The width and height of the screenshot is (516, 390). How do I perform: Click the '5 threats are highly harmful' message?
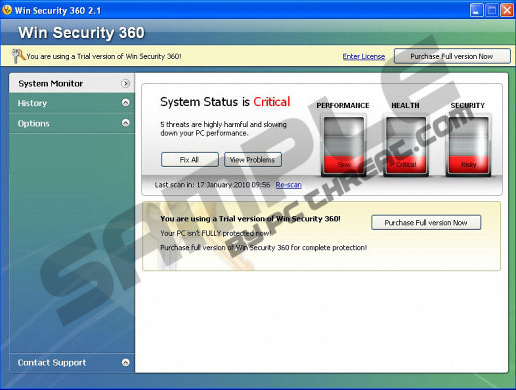pos(223,129)
